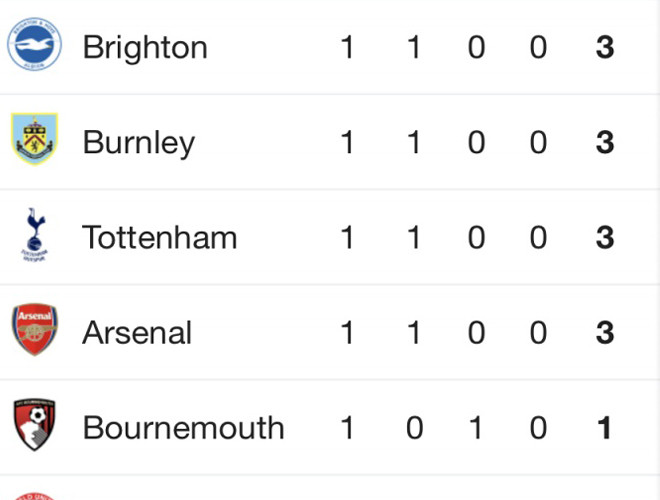Click Brighton's matches played number
The width and height of the screenshot is (660, 500).
(x=347, y=47)
